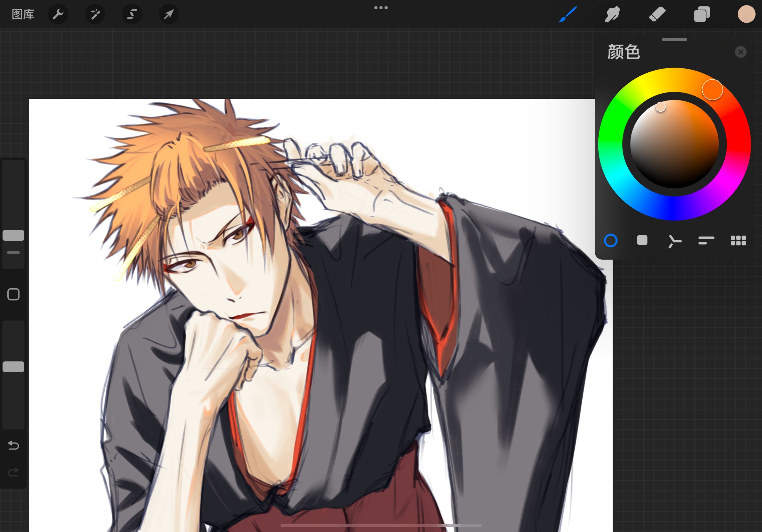Switch to Palettes grid tab
Viewport: 762px width, 532px height.
coord(738,240)
